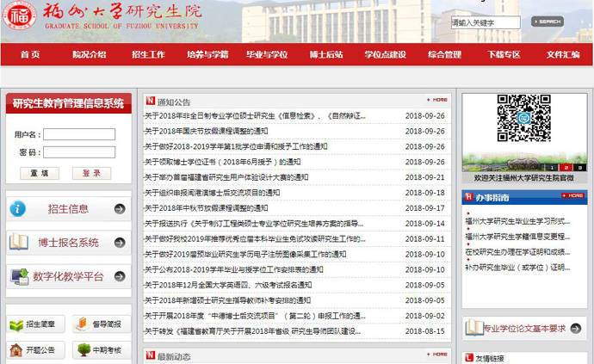Open 数字化教学平台 via the computer icon
594x364 pixels.
18,276
